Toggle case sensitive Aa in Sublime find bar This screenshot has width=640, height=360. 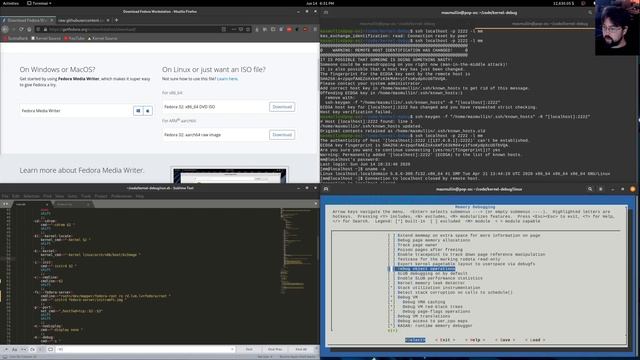click(14, 349)
